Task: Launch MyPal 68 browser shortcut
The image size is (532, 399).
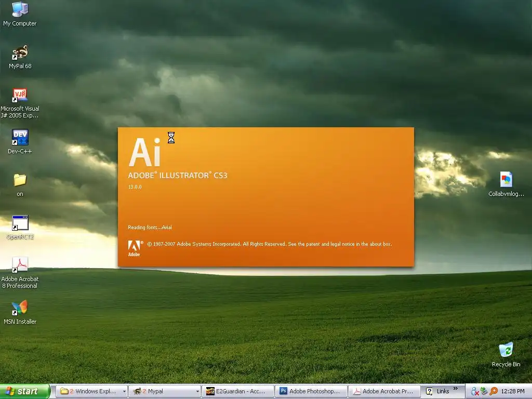Action: (x=20, y=57)
